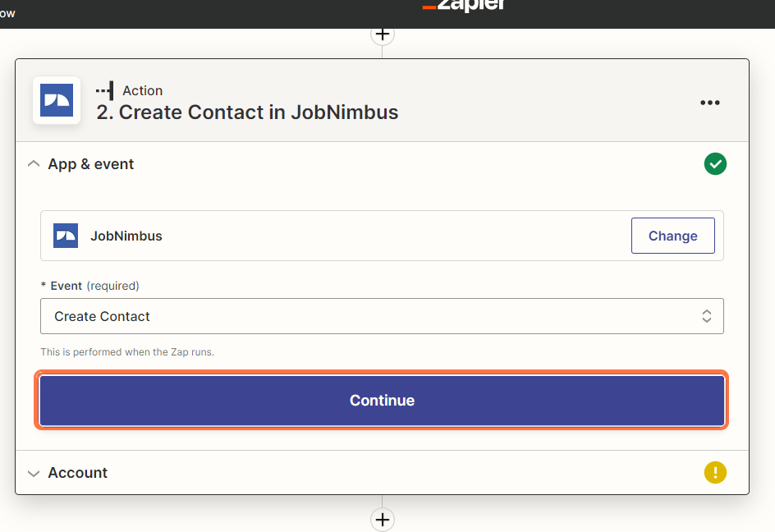
Task: Click the JobNimbus app name text
Action: [x=126, y=236]
